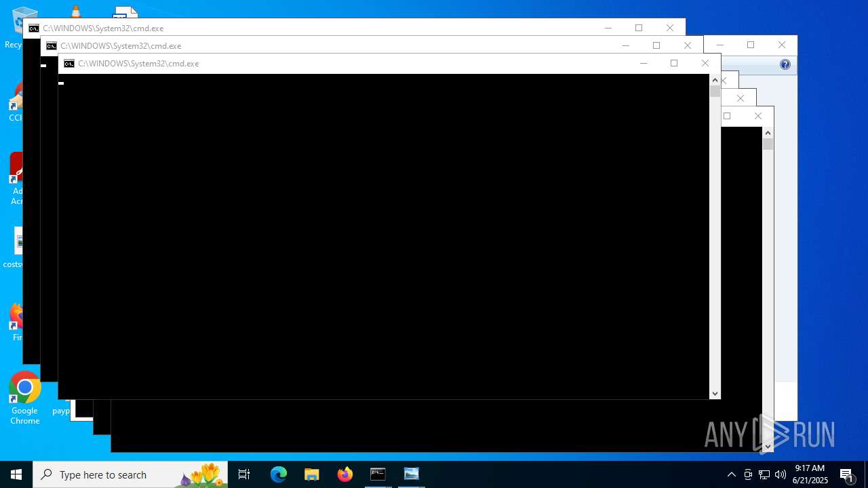
Task: Open the Google Chrome desktop shortcut
Action: (24, 399)
